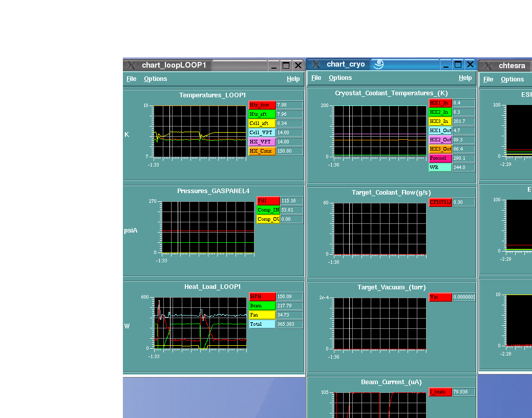Select the red HPH heat load label
Screen dimensions: 532x418
[x=262, y=297]
